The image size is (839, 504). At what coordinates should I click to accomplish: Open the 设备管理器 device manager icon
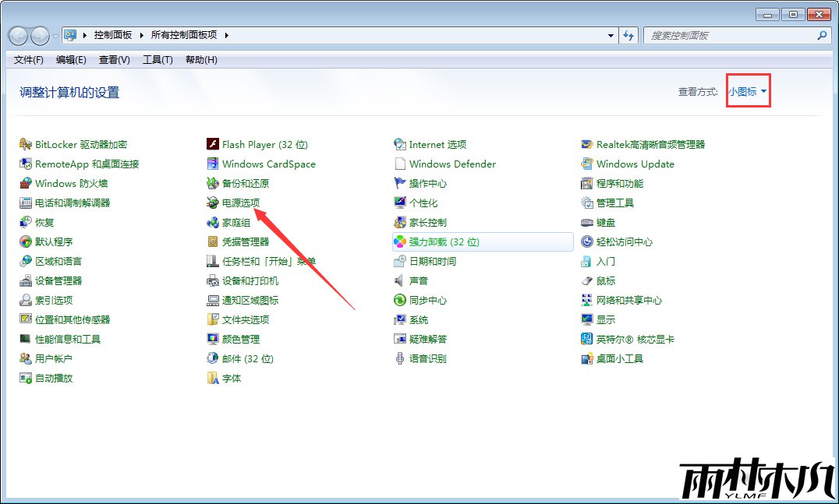click(x=26, y=281)
